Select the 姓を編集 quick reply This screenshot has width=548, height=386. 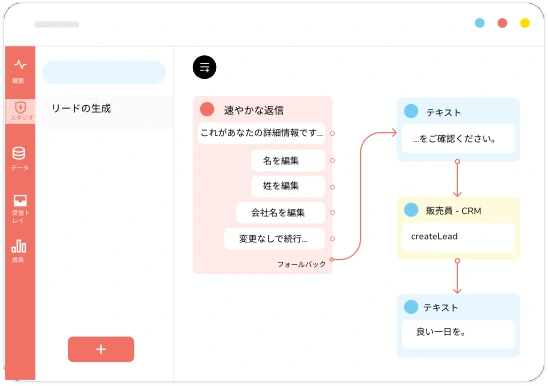tap(288, 186)
